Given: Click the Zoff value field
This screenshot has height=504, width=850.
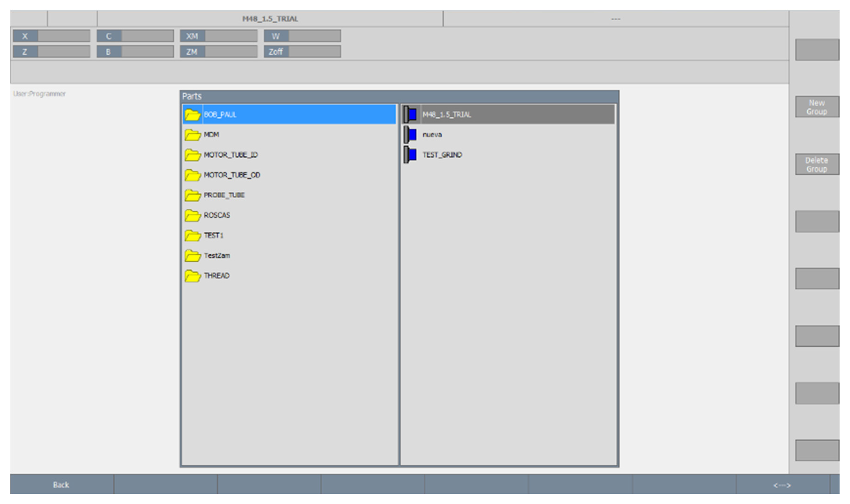Looking at the screenshot, I should 314,52.
